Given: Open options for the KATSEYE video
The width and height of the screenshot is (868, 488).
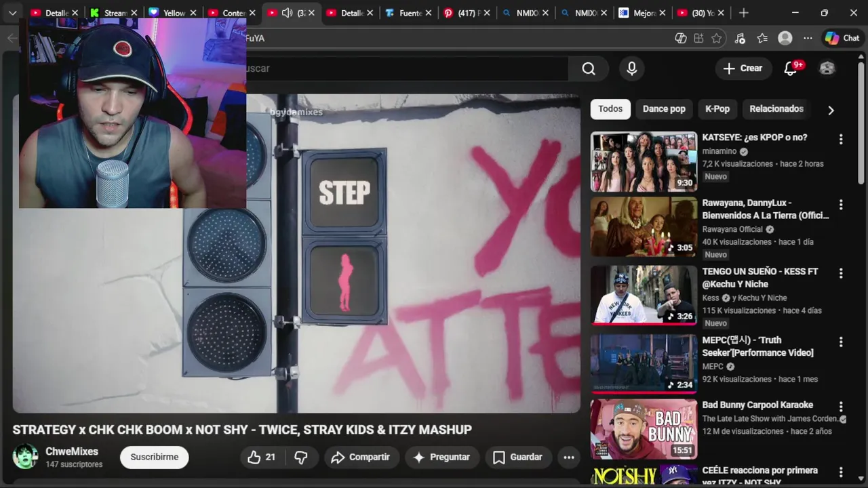Looking at the screenshot, I should point(841,139).
